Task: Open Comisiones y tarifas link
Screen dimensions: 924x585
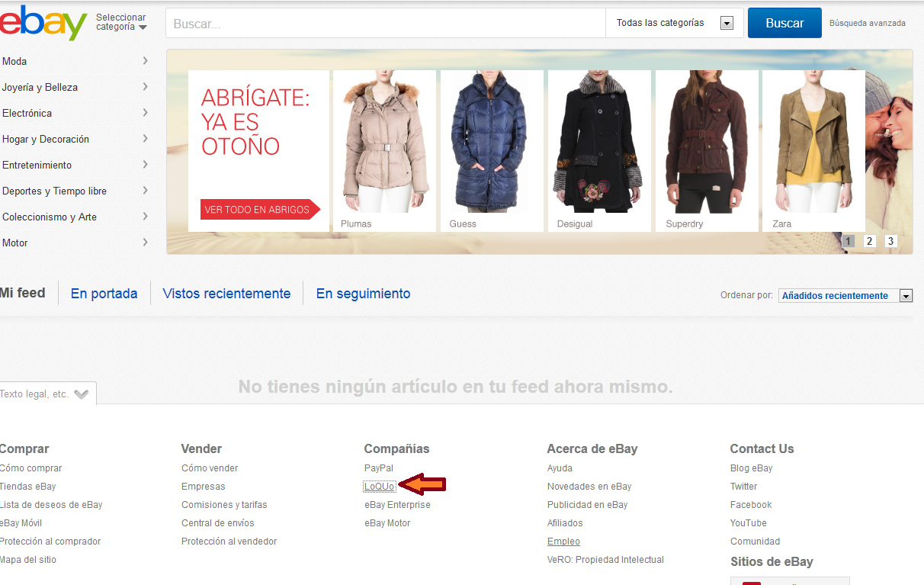Action: pos(224,505)
